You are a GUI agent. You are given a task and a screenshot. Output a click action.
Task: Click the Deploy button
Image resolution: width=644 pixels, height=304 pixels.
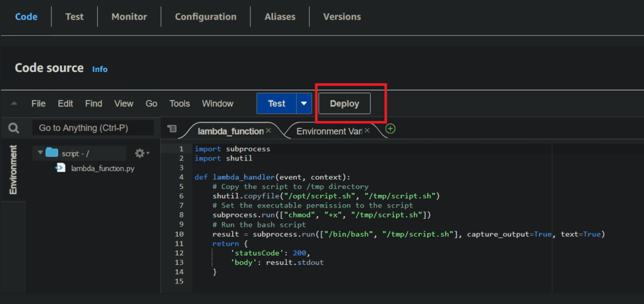coord(344,104)
